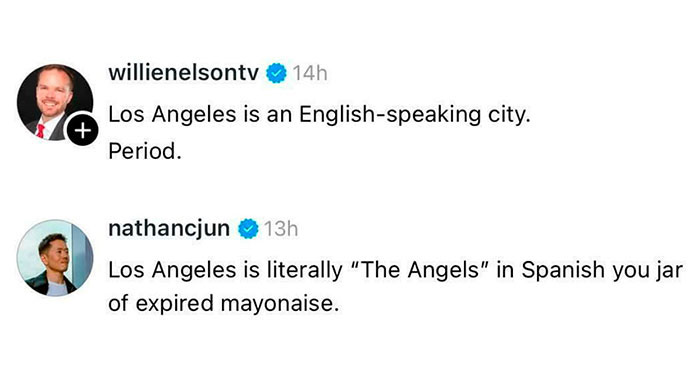
Task: Click the verified badge next to willienelsontv
Action: tap(276, 73)
